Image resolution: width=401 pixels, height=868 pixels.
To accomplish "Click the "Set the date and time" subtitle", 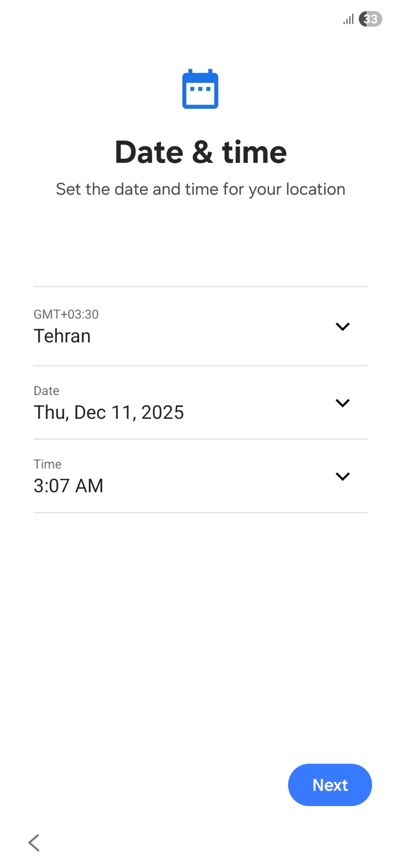I will (x=200, y=189).
